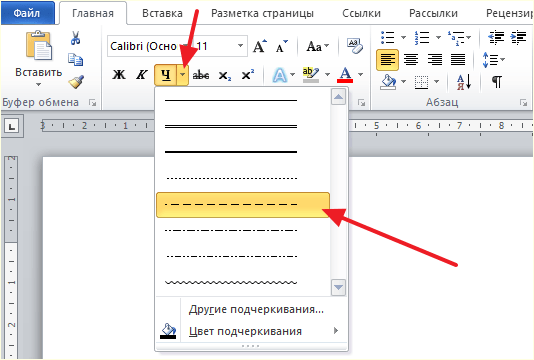
Task: Click the numbered list icon
Action: pyautogui.click(x=422, y=37)
